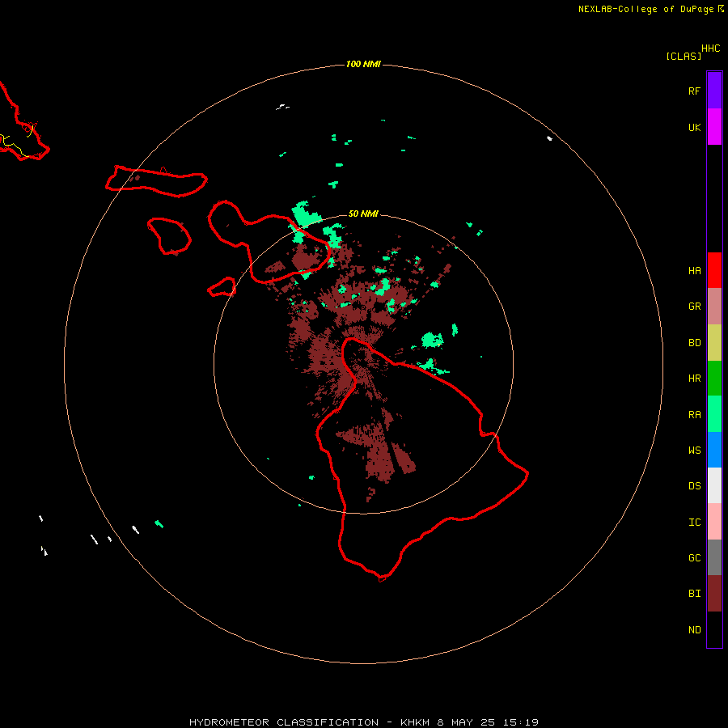Viewport: 728px width, 728px height.
Task: Click the Molokai island outline
Action: tap(156, 181)
